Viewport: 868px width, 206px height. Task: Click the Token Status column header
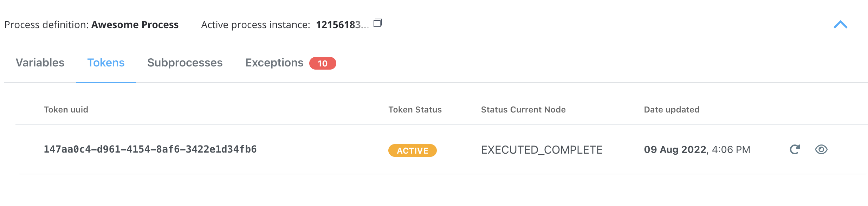415,110
